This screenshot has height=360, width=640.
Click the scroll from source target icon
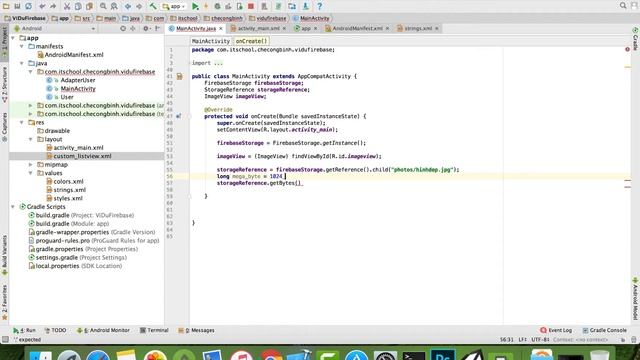123,29
